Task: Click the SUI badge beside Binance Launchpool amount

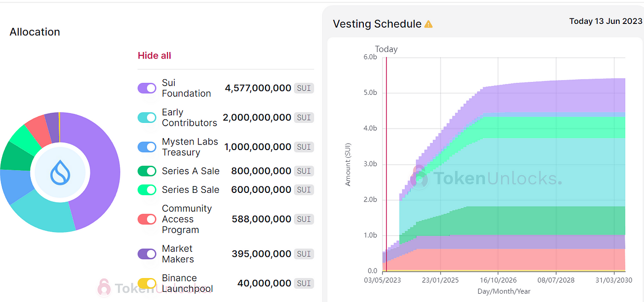Action: (304, 283)
